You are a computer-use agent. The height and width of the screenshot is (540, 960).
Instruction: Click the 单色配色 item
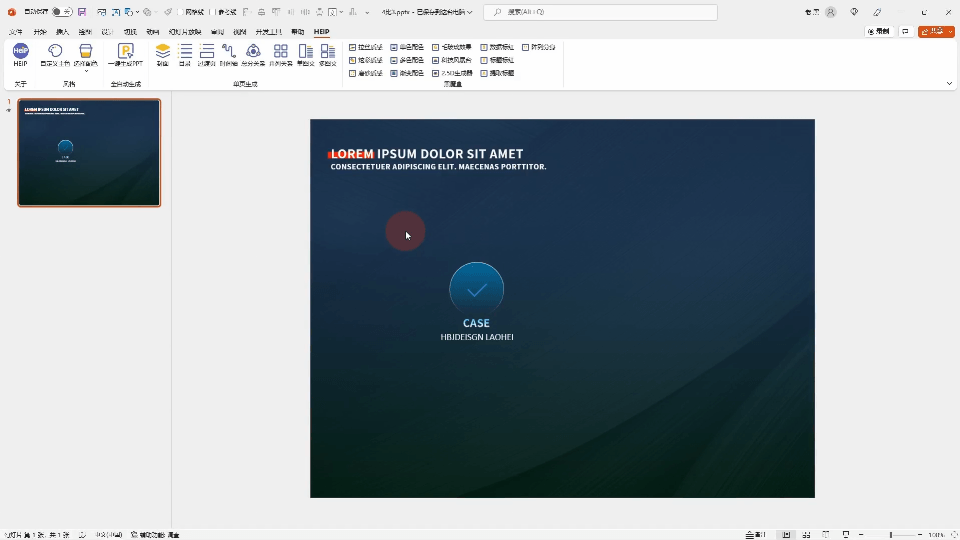[407, 47]
